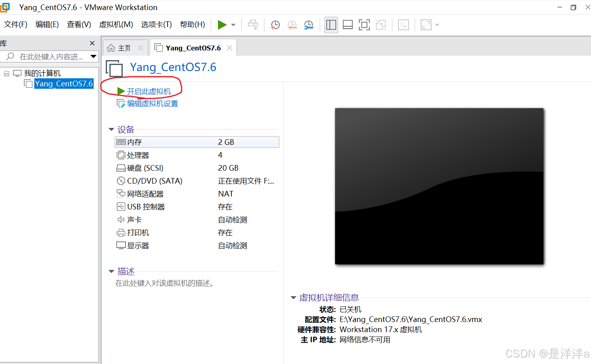The width and height of the screenshot is (591, 364).
Task: Click the hard disk icon
Action: pyautogui.click(x=121, y=168)
